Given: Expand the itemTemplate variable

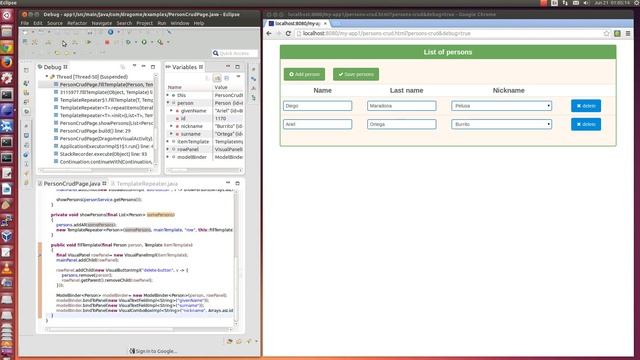Looking at the screenshot, I should tap(168, 142).
